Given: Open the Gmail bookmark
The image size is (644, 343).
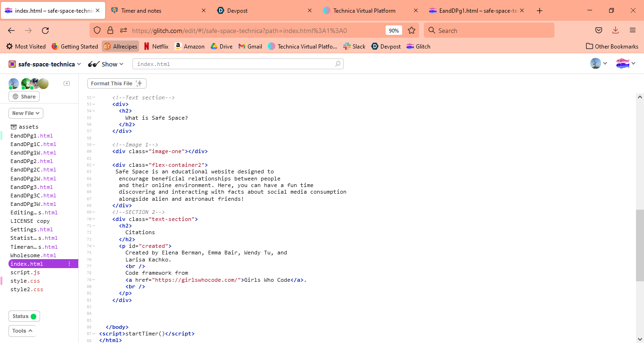Looking at the screenshot, I should (250, 46).
